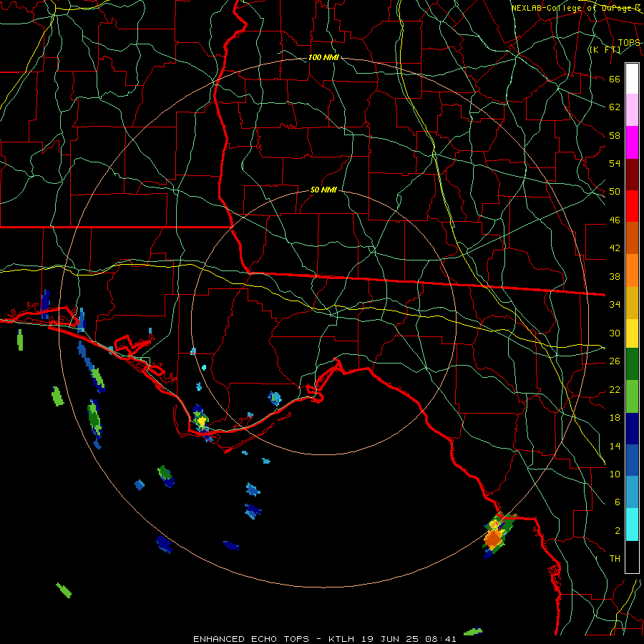Pick the light green legend swatch
644x644 pixels.
pos(632,396)
